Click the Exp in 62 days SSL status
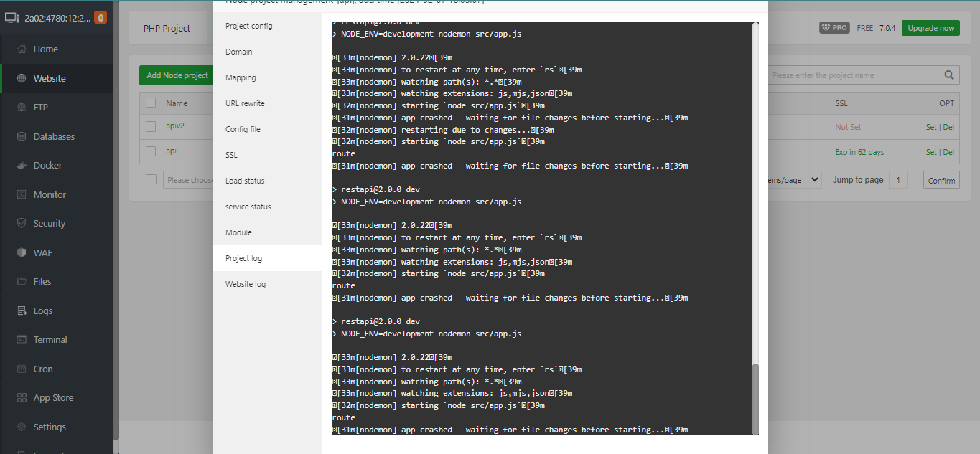This screenshot has height=454, width=980. [859, 152]
